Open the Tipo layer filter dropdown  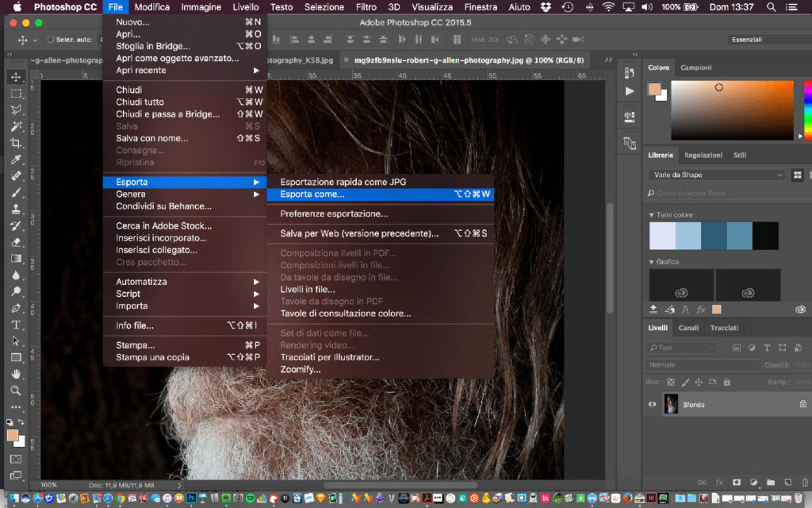pos(681,348)
